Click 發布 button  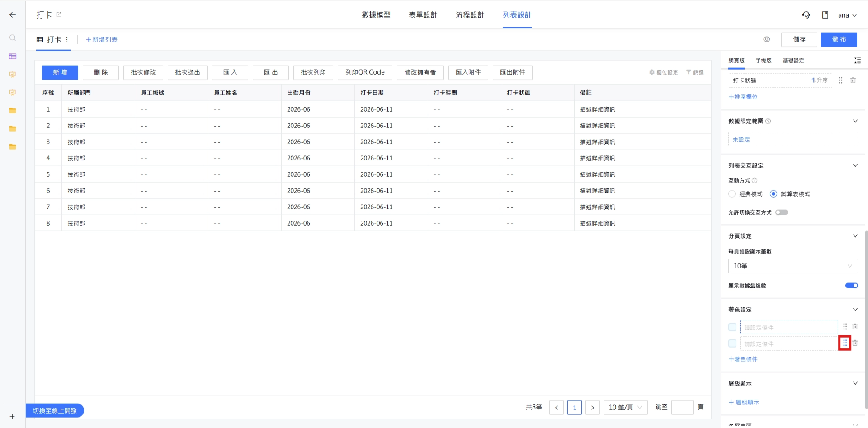click(x=839, y=39)
